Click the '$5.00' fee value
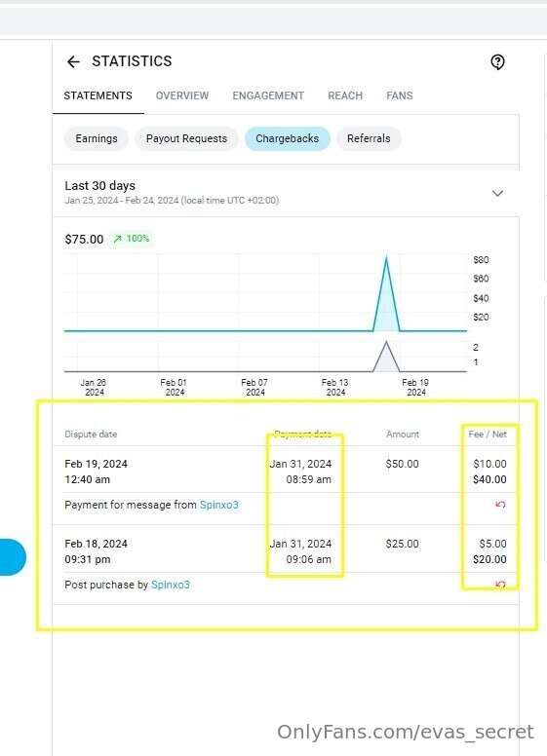Viewport: 547px width, 756px height. [x=492, y=544]
